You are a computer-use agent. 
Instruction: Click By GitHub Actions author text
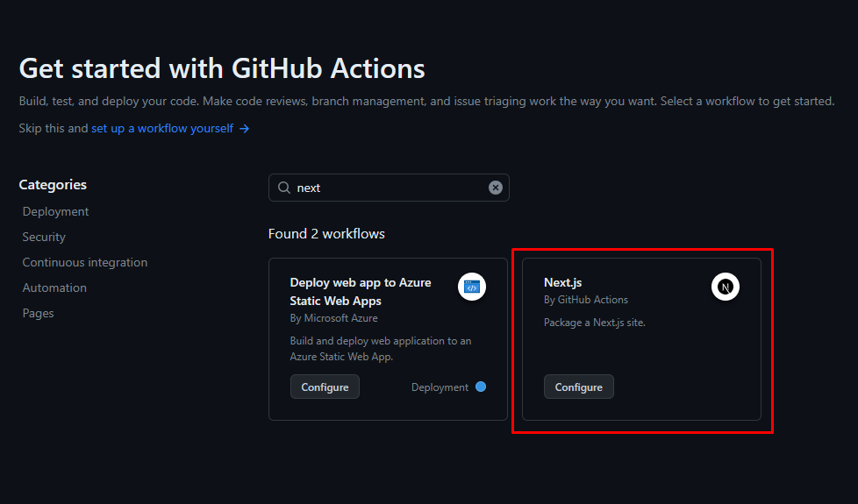[585, 300]
